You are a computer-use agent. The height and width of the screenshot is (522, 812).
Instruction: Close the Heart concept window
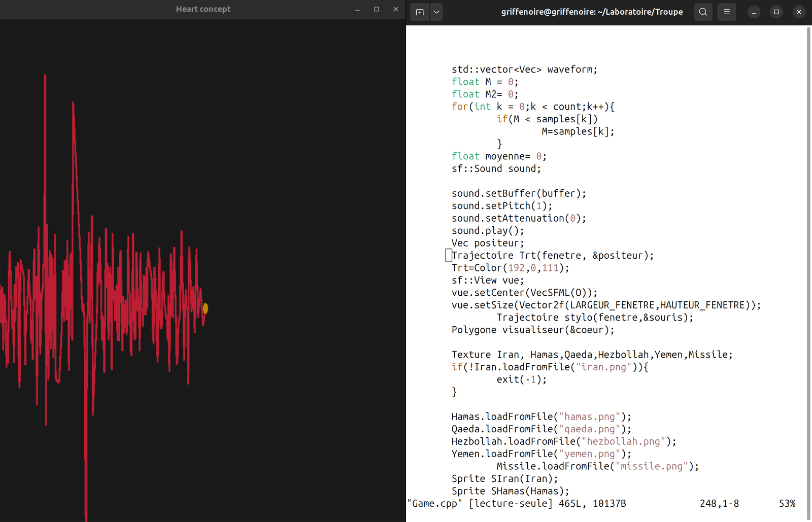tap(396, 10)
